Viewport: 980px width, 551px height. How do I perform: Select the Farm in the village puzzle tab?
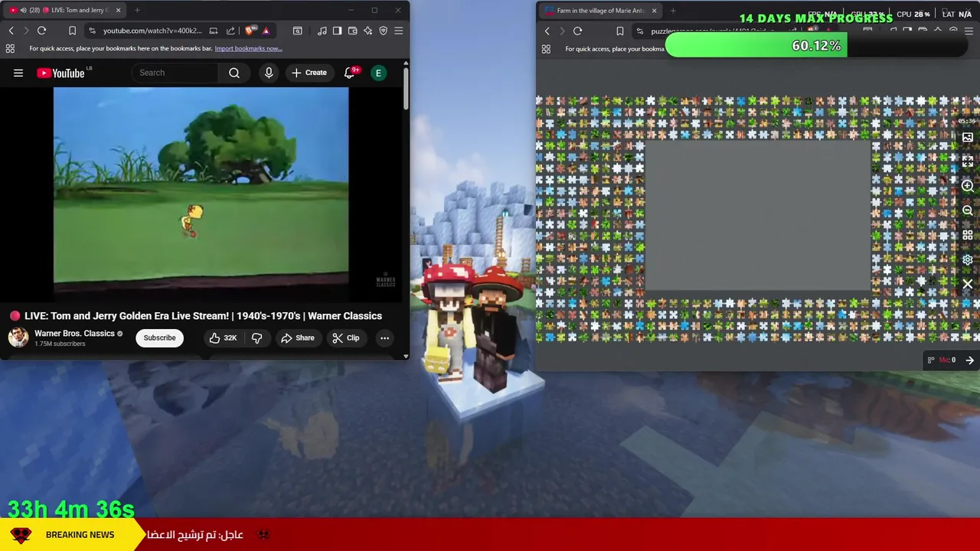click(600, 11)
